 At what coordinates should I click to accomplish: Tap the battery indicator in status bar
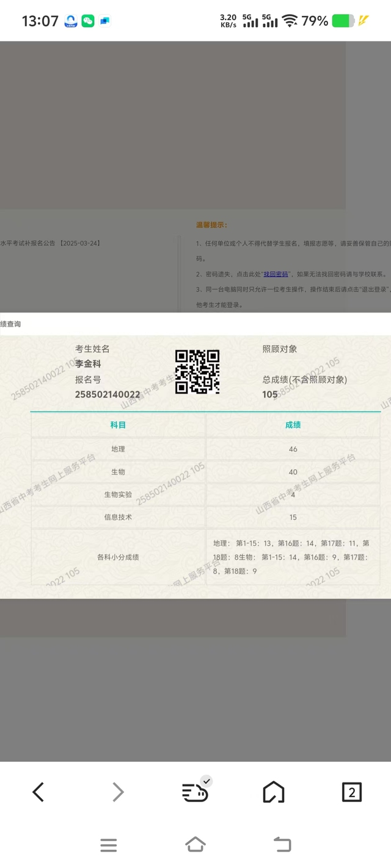click(343, 21)
